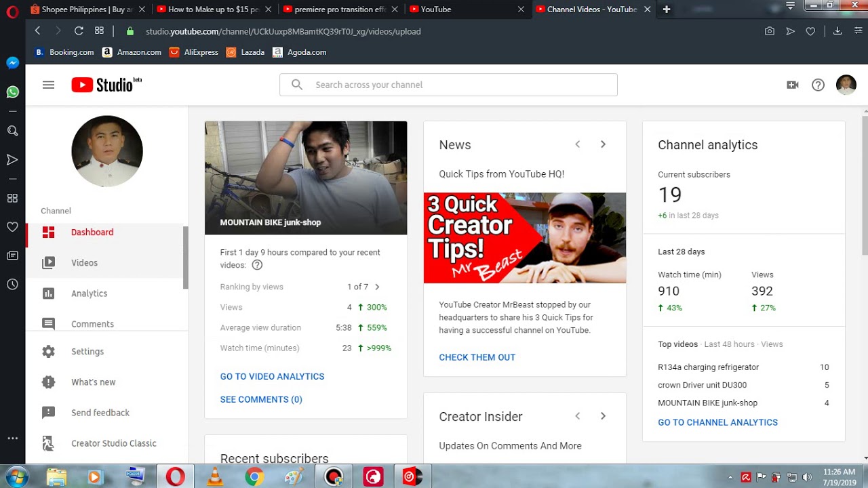Open the Booking.com bookmark
Screen dimensions: 868x488
pyautogui.click(x=64, y=52)
